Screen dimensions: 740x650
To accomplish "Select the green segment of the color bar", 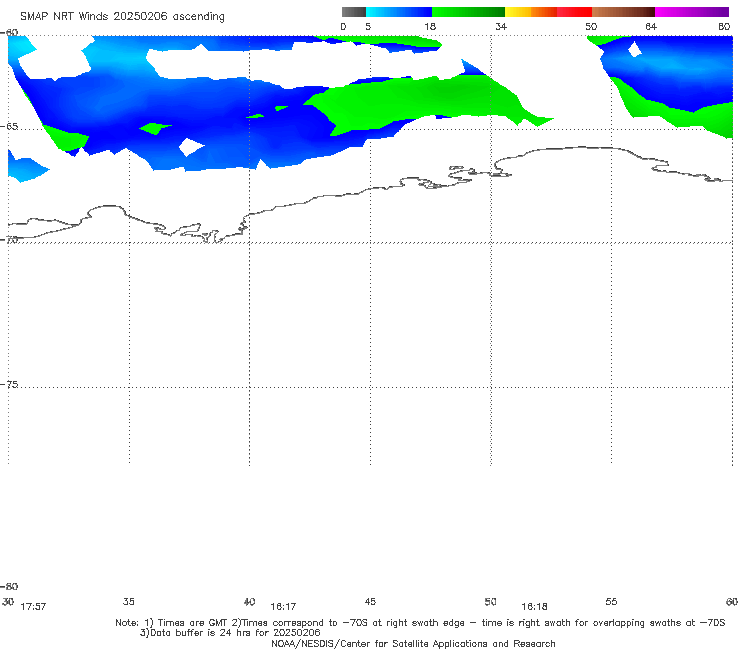I will [468, 12].
